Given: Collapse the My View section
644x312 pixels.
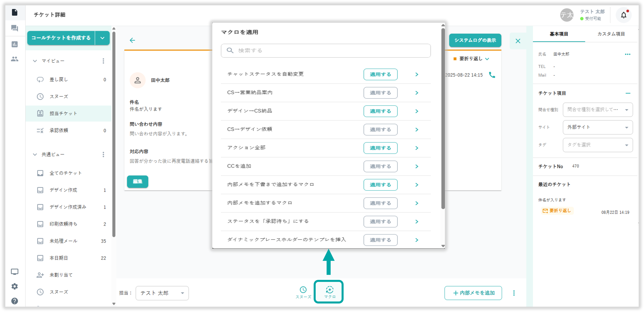Looking at the screenshot, I should pos(35,61).
